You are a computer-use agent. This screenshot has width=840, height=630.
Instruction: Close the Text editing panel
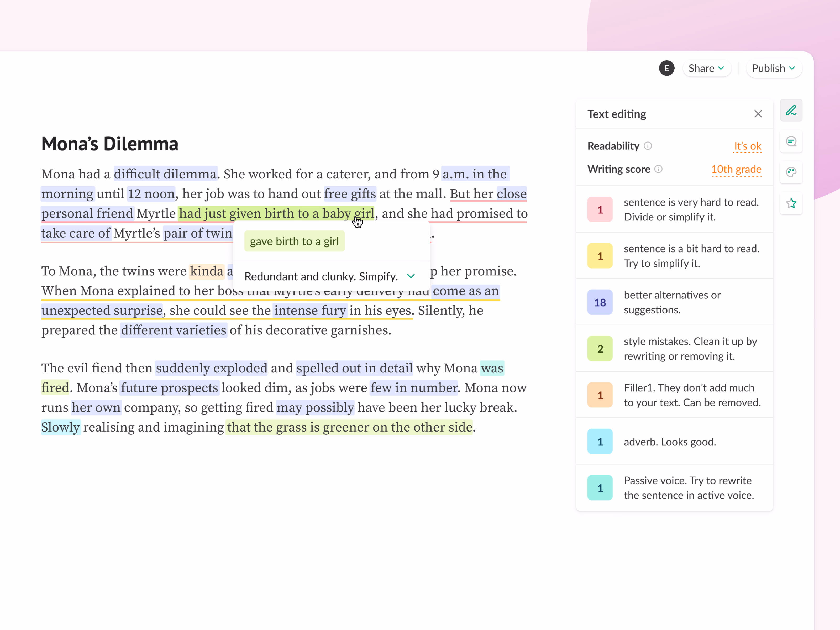tap(758, 114)
